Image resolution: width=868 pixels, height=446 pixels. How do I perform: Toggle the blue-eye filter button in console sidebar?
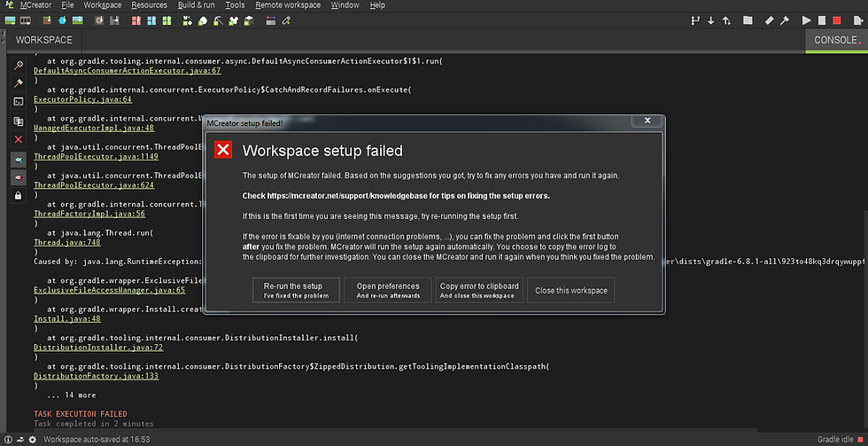pos(18,159)
